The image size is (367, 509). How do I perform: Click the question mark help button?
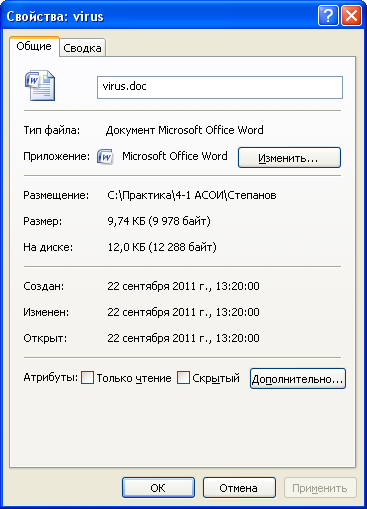tap(328, 16)
